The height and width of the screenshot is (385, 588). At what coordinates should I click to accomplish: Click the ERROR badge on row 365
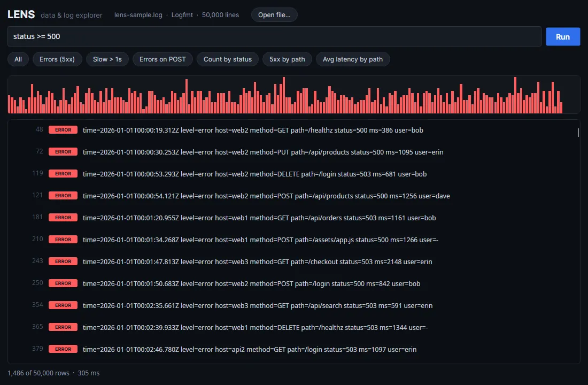63,327
